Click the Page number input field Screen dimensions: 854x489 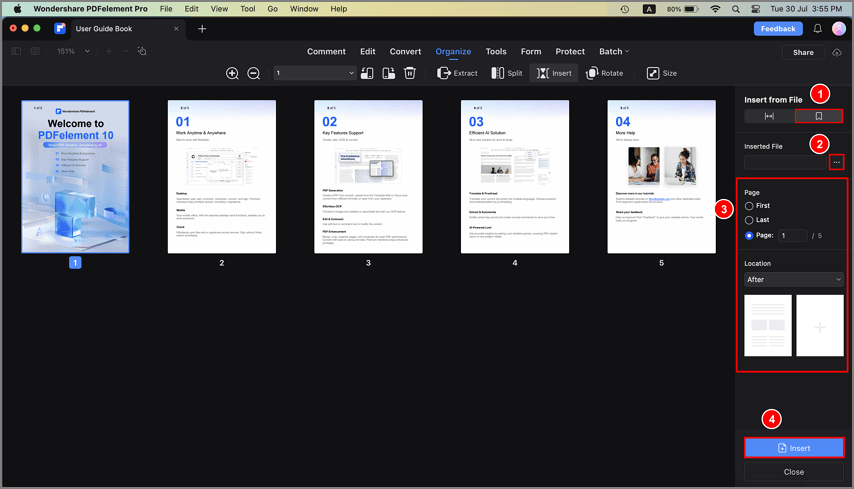[x=792, y=235]
